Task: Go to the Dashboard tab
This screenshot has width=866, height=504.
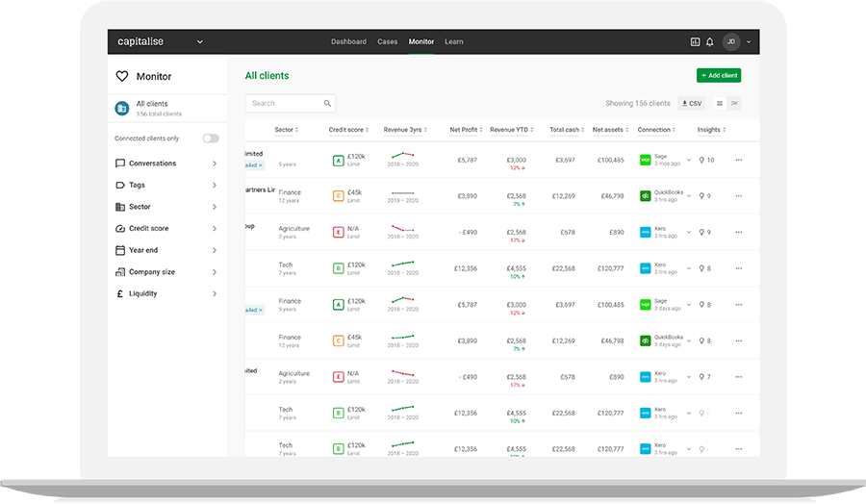Action: tap(348, 42)
